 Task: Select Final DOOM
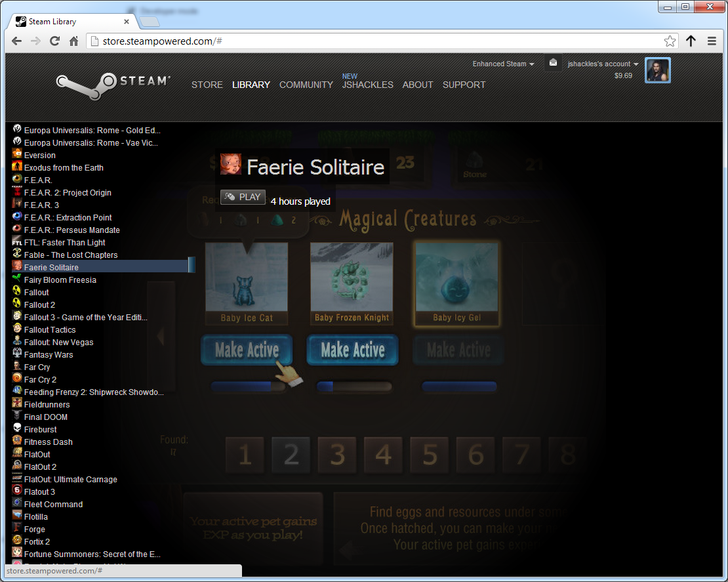(45, 417)
